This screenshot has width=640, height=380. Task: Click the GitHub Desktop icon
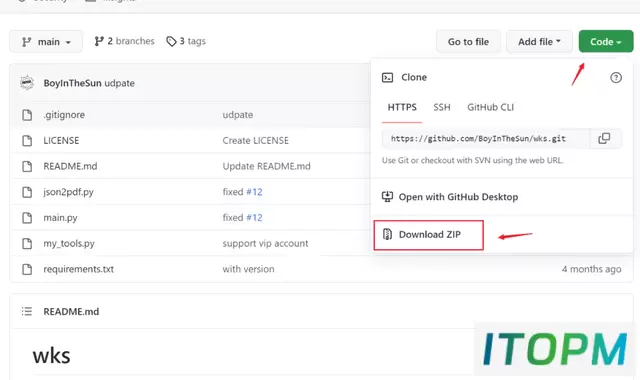tap(387, 197)
